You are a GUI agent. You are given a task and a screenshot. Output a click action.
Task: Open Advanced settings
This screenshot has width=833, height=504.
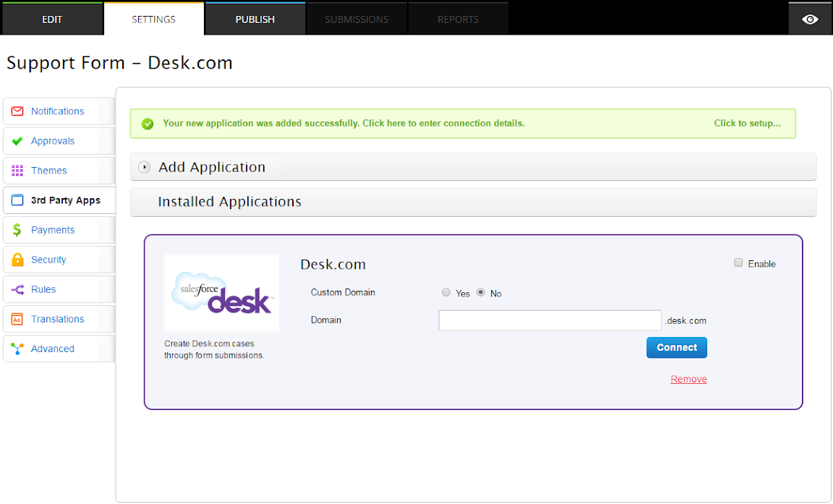59,349
